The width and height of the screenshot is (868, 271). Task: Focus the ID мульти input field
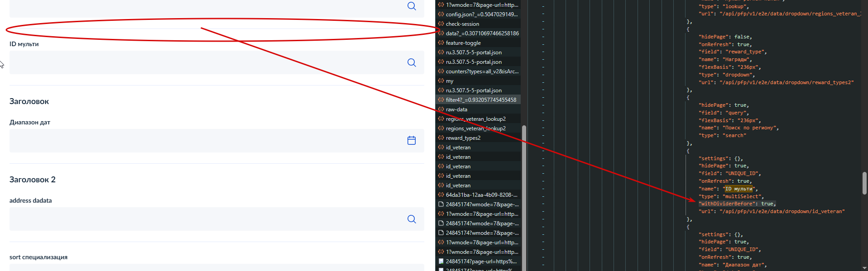216,62
